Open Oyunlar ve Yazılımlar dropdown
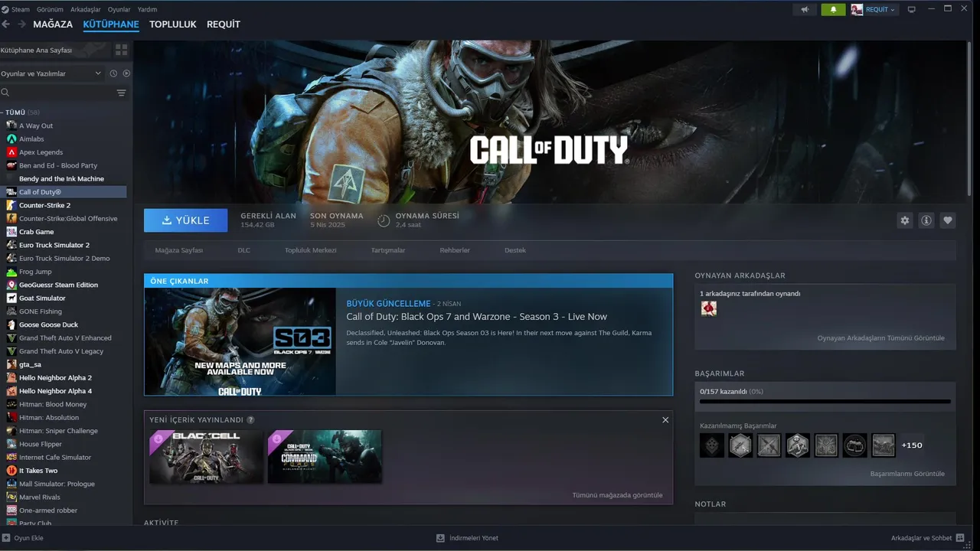This screenshot has height=551, width=980. 51,73
